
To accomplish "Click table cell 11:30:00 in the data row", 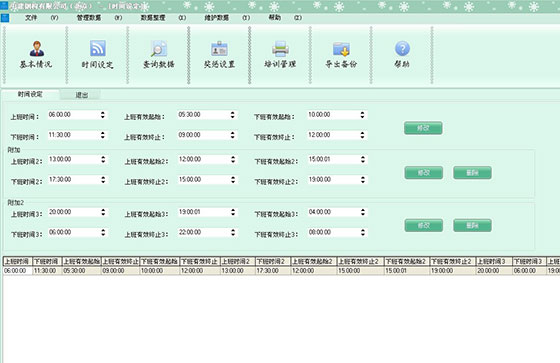I will [47, 271].
